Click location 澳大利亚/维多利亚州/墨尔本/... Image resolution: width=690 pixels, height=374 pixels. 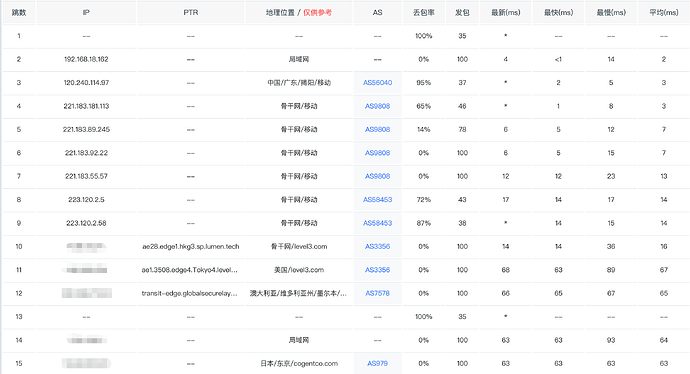click(x=298, y=293)
